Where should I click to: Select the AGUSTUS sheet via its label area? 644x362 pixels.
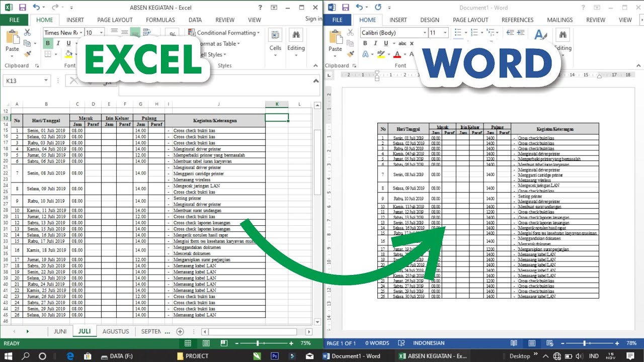coord(116,331)
